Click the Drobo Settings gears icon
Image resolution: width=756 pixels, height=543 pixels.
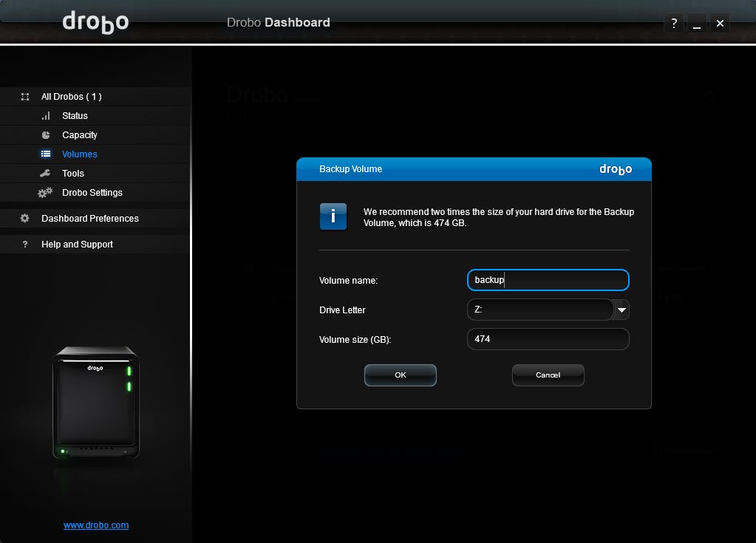(45, 193)
